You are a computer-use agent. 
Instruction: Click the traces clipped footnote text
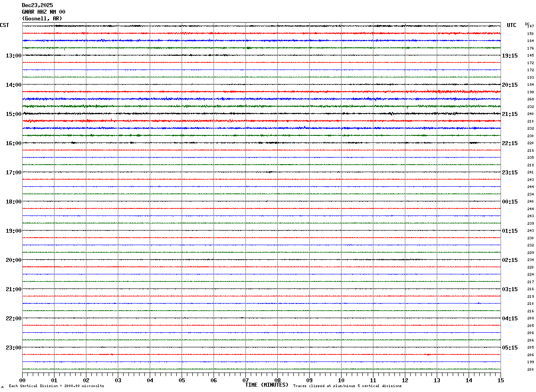[347, 386]
